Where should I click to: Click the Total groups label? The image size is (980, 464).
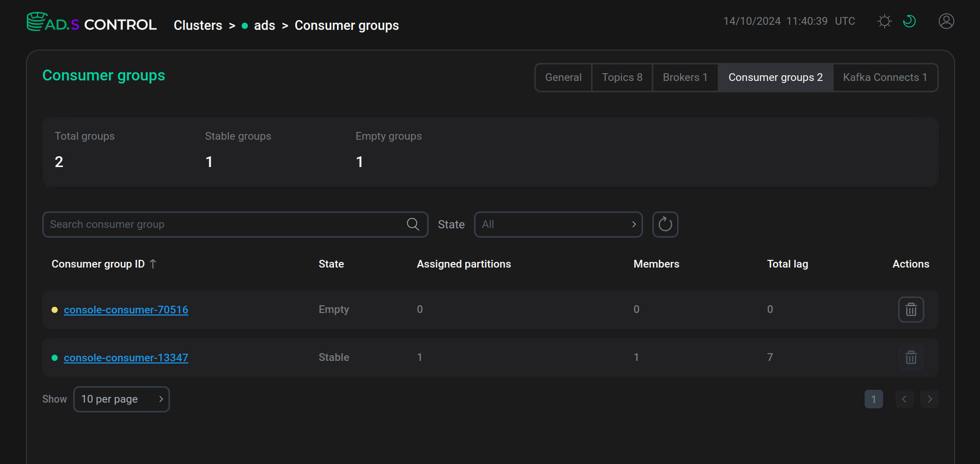tap(85, 136)
